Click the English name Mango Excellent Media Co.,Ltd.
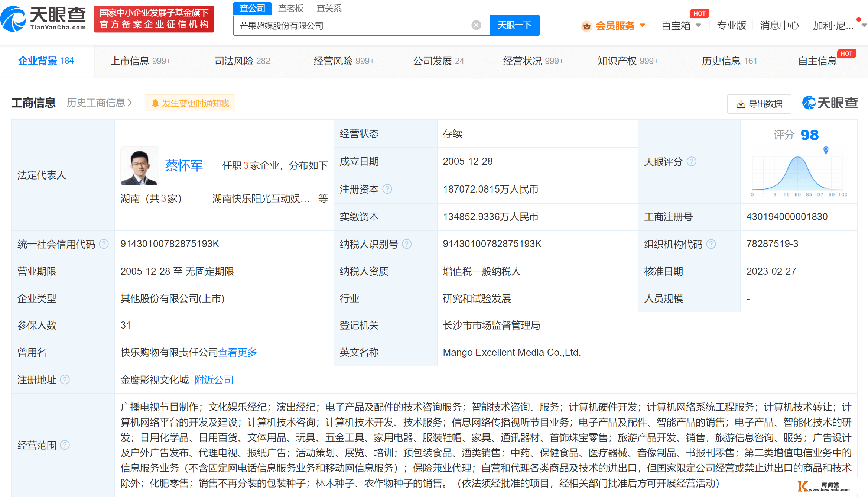868x498 pixels. click(512, 352)
